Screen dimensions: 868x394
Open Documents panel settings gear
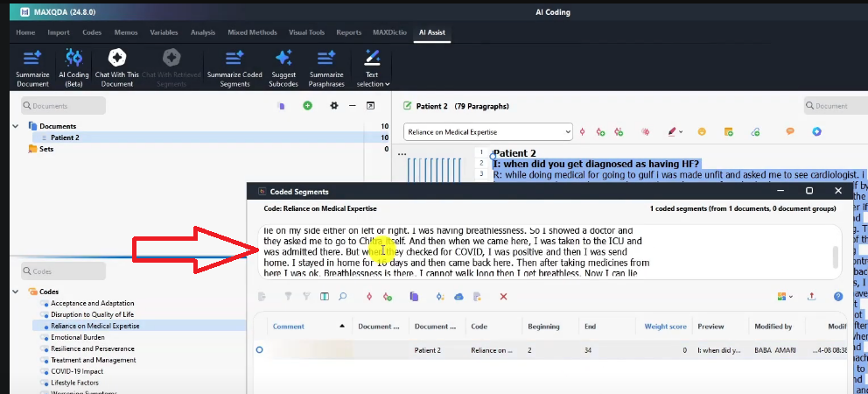[333, 106]
